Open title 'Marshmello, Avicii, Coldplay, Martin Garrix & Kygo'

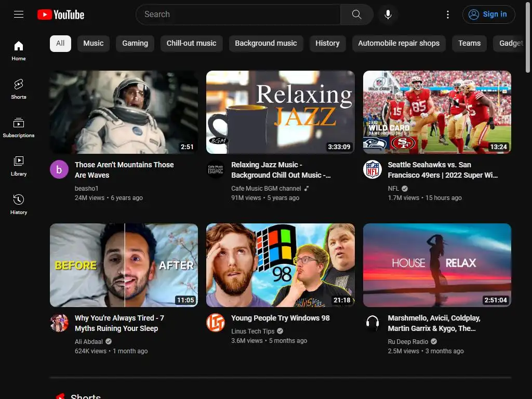click(434, 323)
